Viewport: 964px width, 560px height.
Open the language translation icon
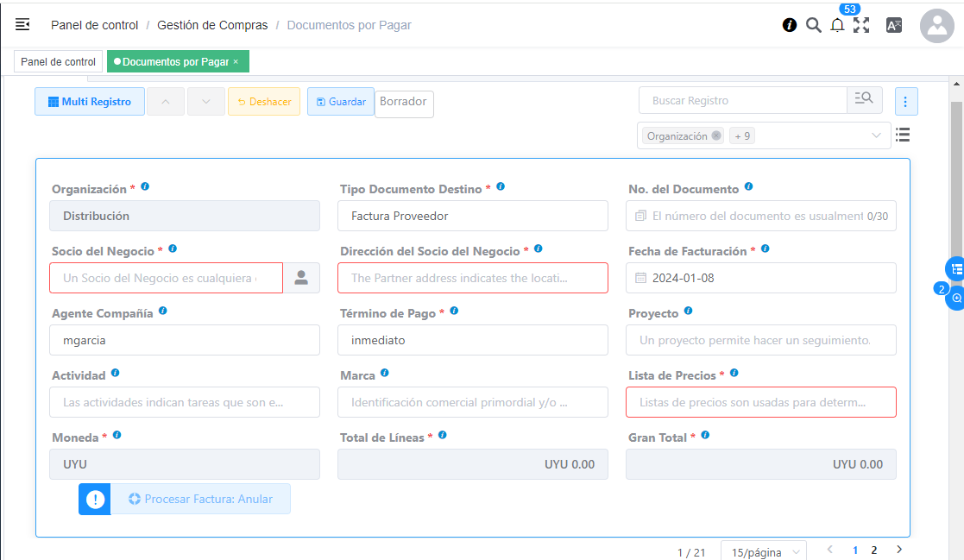coord(894,25)
